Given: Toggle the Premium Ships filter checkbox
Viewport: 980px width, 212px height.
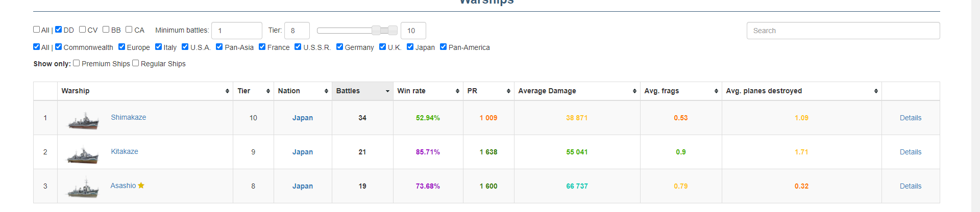Looking at the screenshot, I should [77, 63].
